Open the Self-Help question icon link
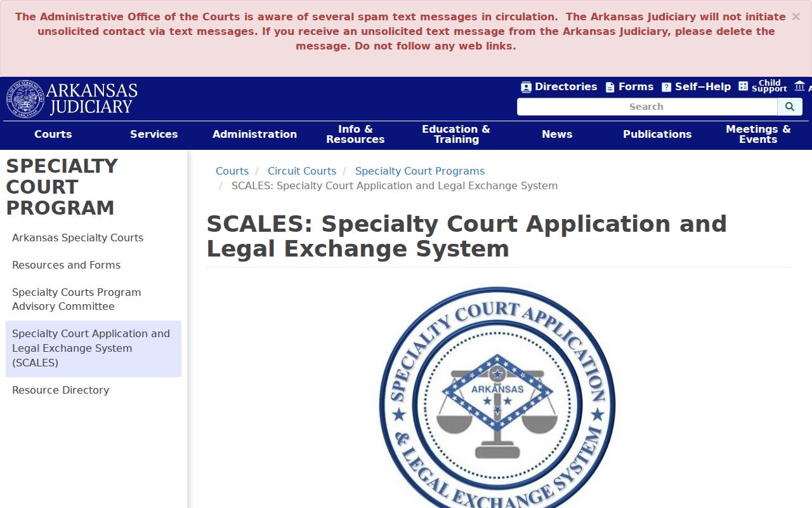 [x=696, y=87]
